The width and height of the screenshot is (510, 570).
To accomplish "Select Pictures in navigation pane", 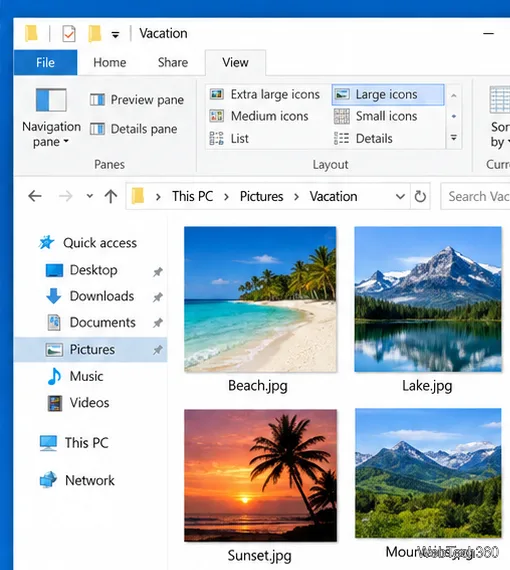I will tap(91, 349).
